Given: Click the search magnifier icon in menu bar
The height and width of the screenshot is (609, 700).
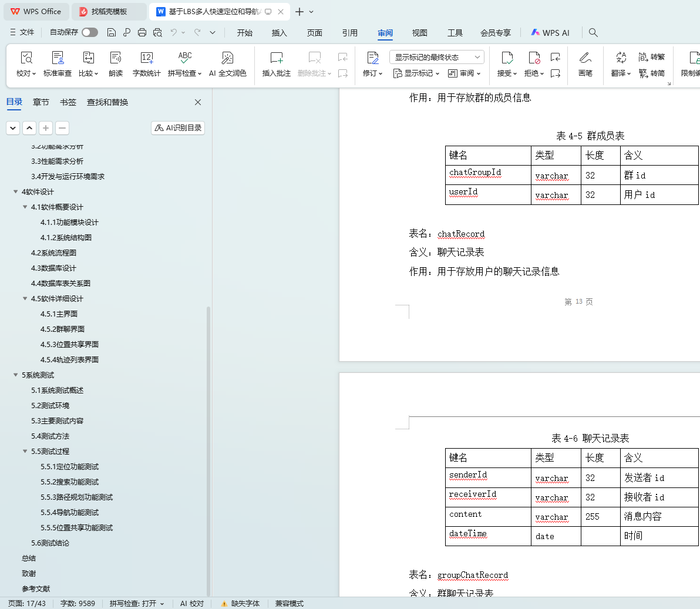Looking at the screenshot, I should (593, 33).
